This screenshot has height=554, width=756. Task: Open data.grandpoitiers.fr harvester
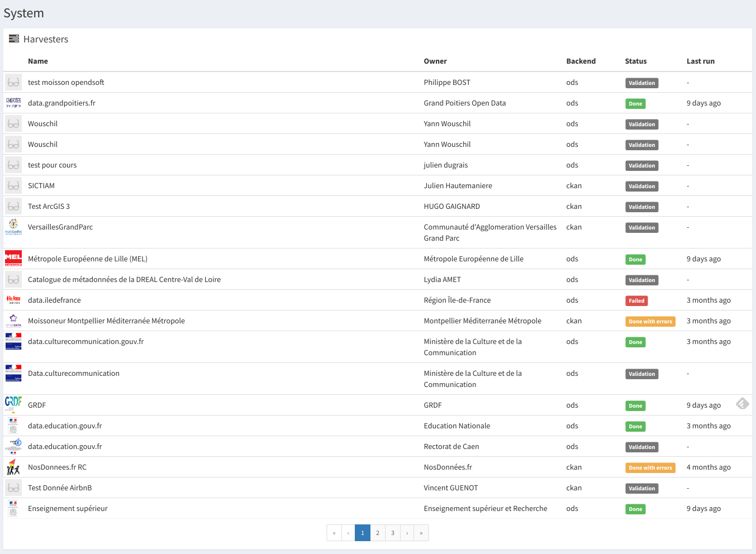tap(61, 103)
